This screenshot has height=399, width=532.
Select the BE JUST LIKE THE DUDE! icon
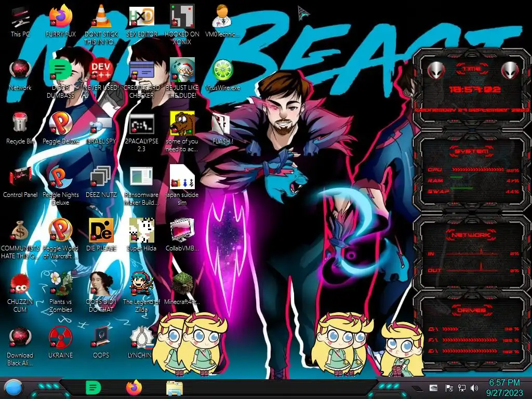(x=182, y=79)
